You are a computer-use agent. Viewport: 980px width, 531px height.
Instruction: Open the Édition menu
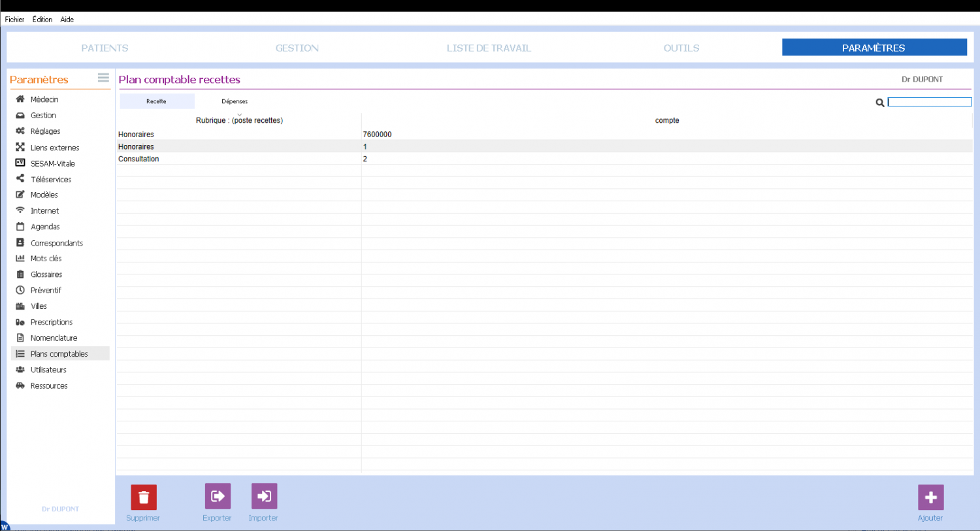point(42,20)
